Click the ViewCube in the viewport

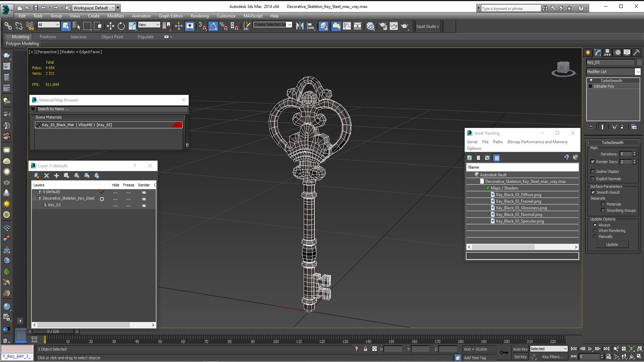pyautogui.click(x=563, y=69)
